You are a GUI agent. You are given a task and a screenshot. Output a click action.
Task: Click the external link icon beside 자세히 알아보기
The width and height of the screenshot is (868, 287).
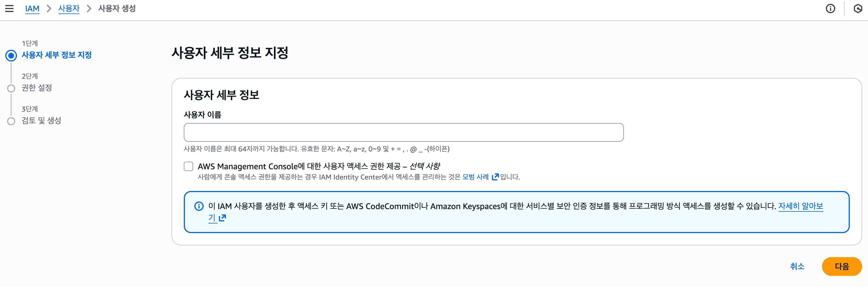pos(222,218)
